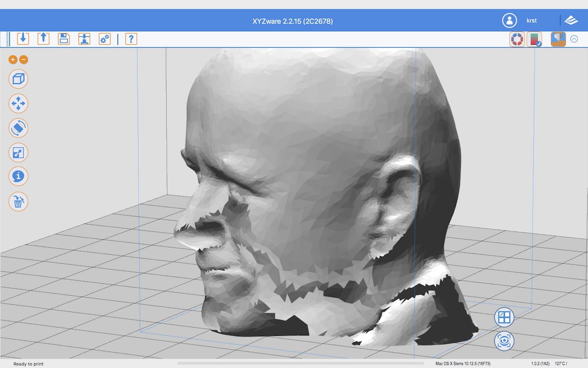Click the import file down-arrow icon
The image size is (588, 368).
[x=23, y=39]
